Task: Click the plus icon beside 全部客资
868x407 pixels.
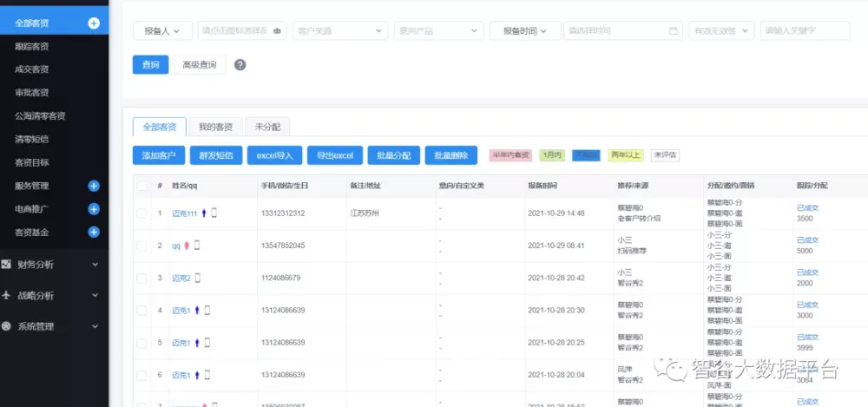Action: (94, 23)
